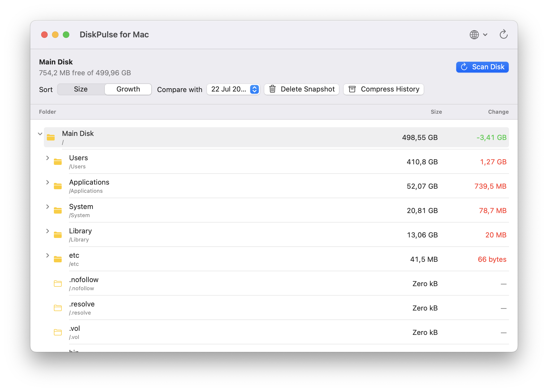Click the archive box icon on Compress History
Image resolution: width=548 pixels, height=392 pixels.
tap(352, 89)
